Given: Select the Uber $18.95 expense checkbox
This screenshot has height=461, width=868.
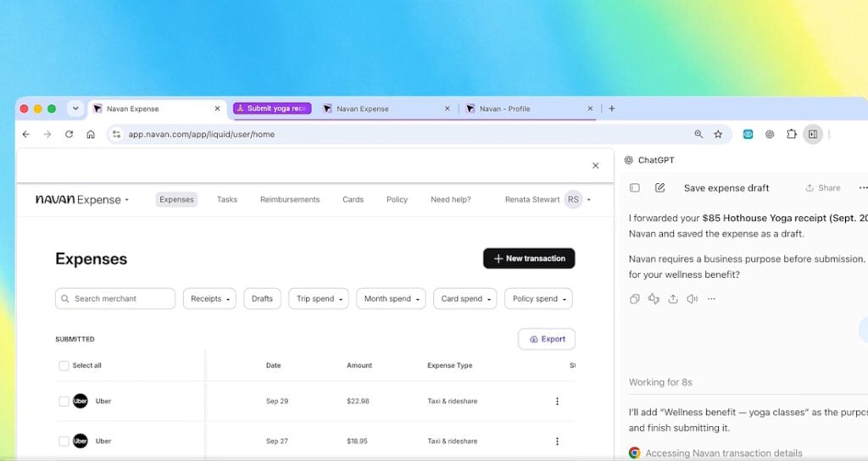Looking at the screenshot, I should (64, 441).
